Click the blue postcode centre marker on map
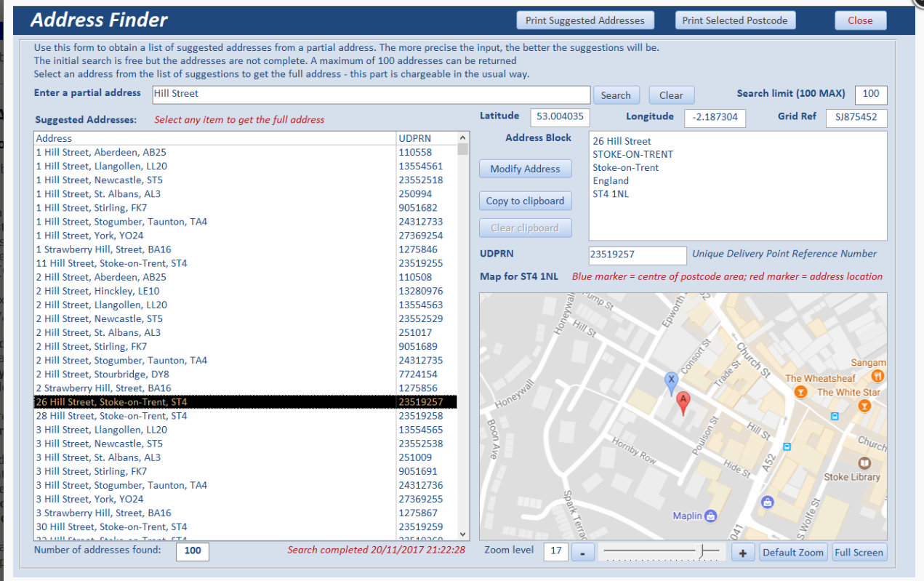The height and width of the screenshot is (581, 924). coord(671,383)
